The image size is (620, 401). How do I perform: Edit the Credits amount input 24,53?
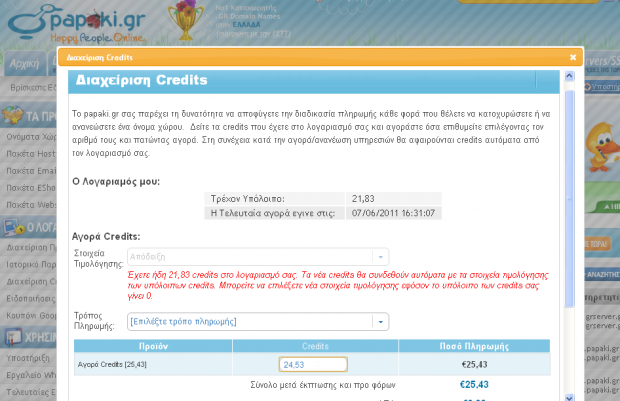point(313,364)
